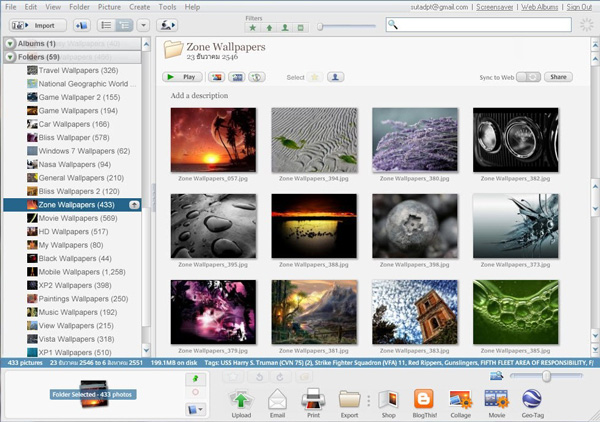
Task: Switch to flat folder list view
Action: pyautogui.click(x=106, y=25)
